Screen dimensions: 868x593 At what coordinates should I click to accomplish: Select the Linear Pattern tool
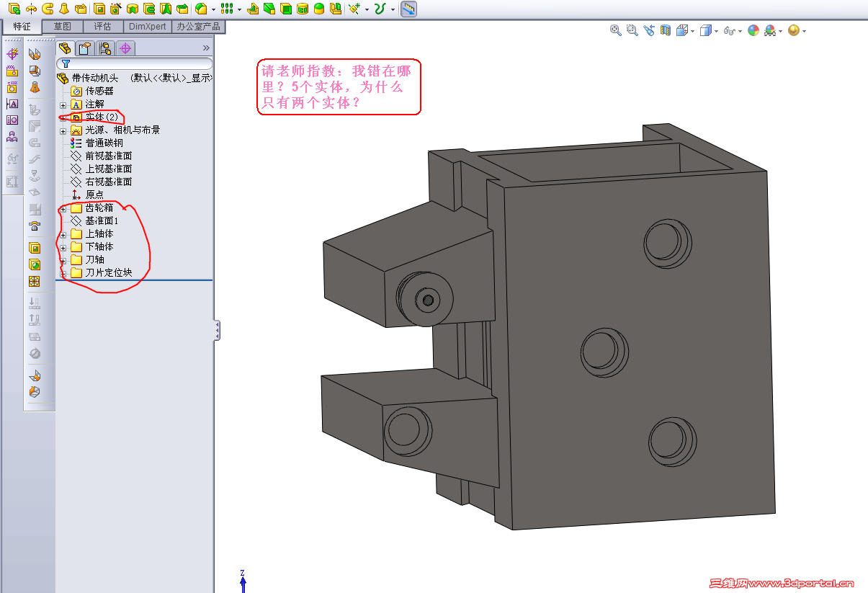(x=227, y=9)
